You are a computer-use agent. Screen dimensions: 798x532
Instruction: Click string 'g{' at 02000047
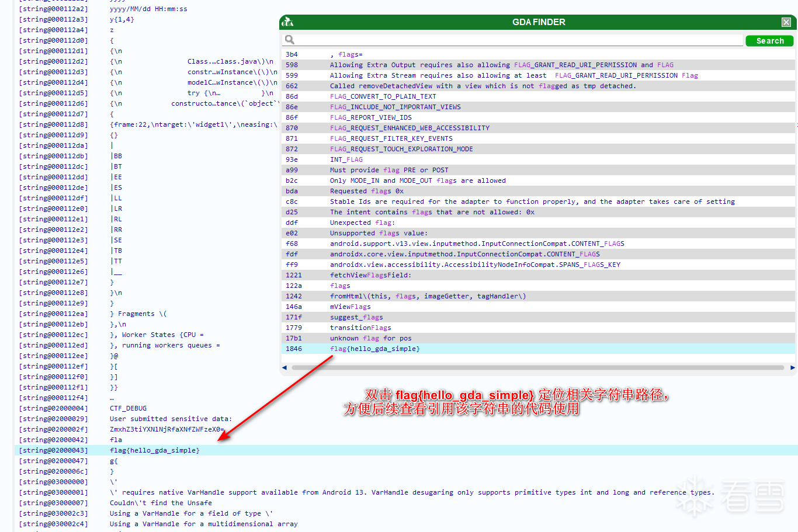coord(114,461)
